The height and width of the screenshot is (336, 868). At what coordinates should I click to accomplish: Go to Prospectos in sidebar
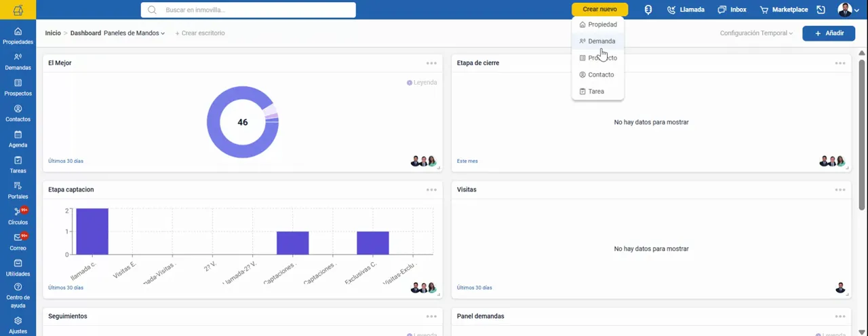[x=18, y=88]
